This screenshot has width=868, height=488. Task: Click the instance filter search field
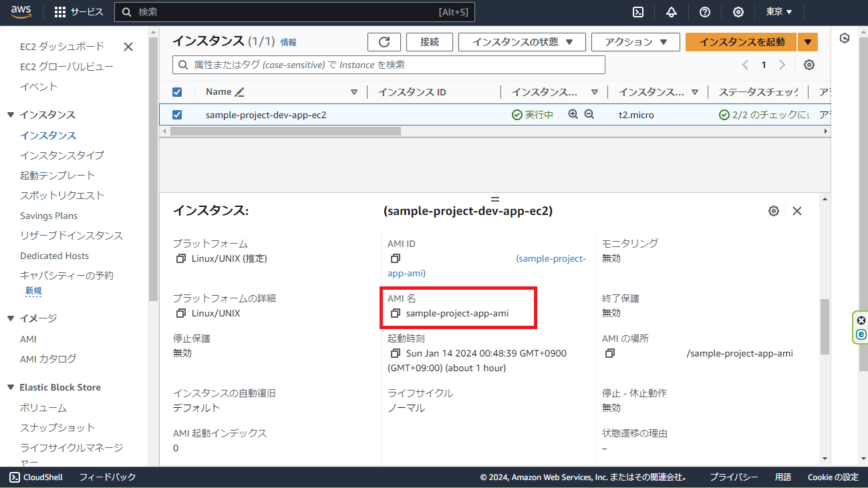389,65
